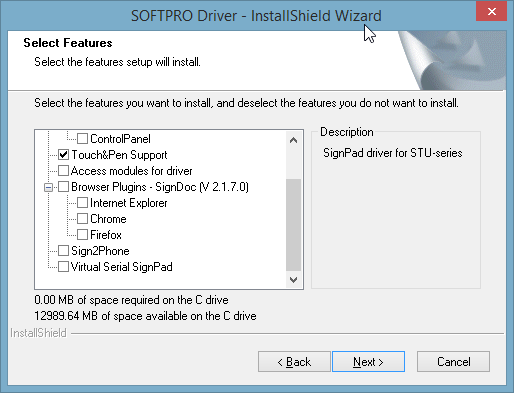Click the SOFTPRO Driver title bar text
The width and height of the screenshot is (514, 393).
point(256,16)
